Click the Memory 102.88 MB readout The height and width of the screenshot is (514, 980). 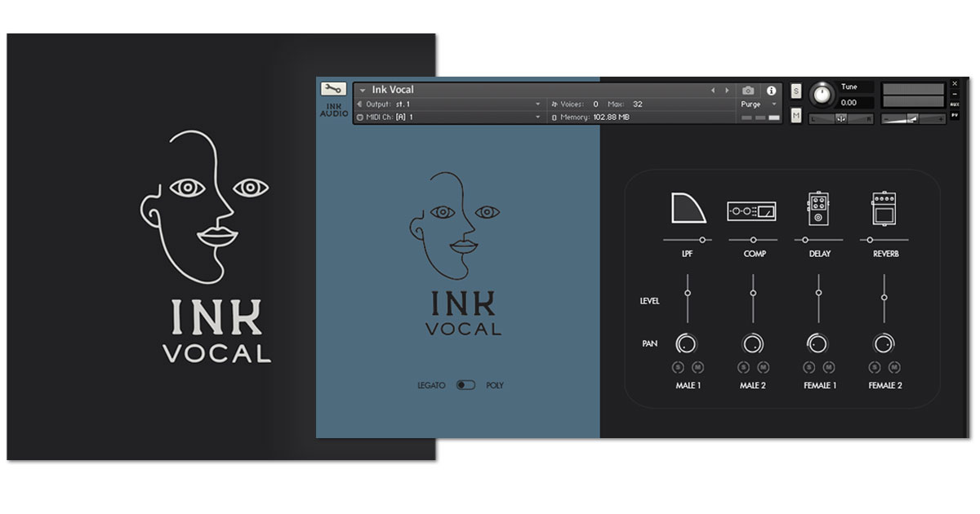click(590, 117)
